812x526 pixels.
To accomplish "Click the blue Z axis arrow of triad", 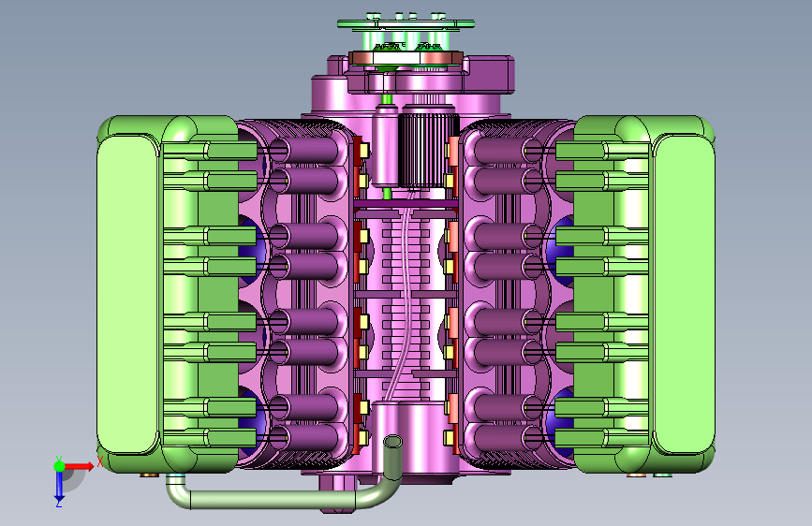I will tap(59, 486).
